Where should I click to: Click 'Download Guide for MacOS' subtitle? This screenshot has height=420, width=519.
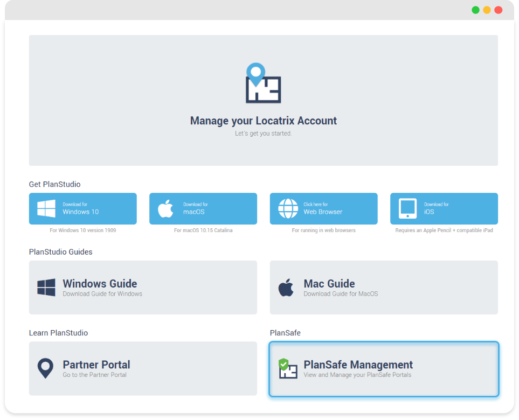pyautogui.click(x=341, y=293)
